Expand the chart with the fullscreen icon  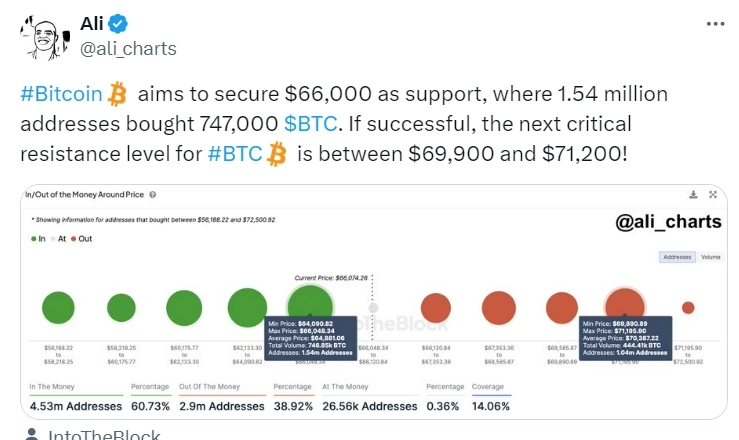712,194
